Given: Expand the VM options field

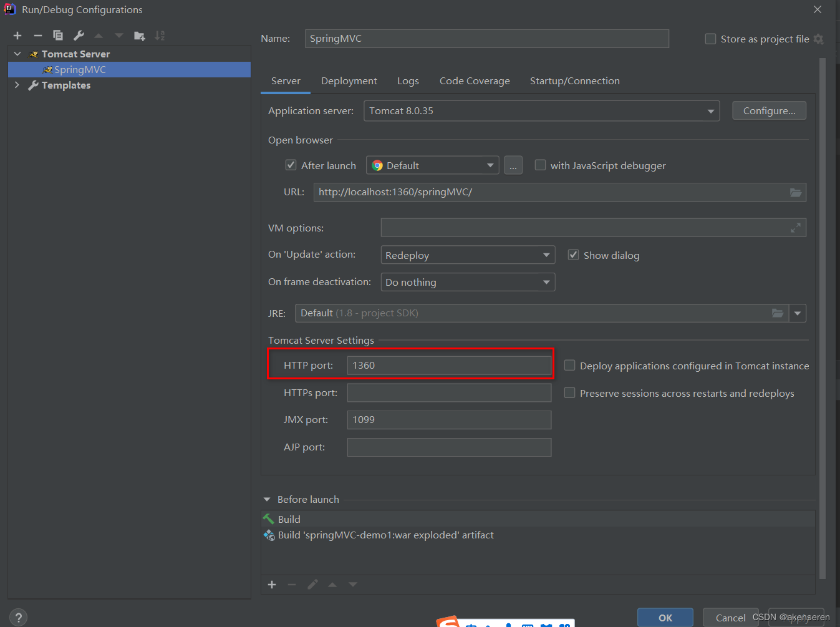Looking at the screenshot, I should point(796,228).
